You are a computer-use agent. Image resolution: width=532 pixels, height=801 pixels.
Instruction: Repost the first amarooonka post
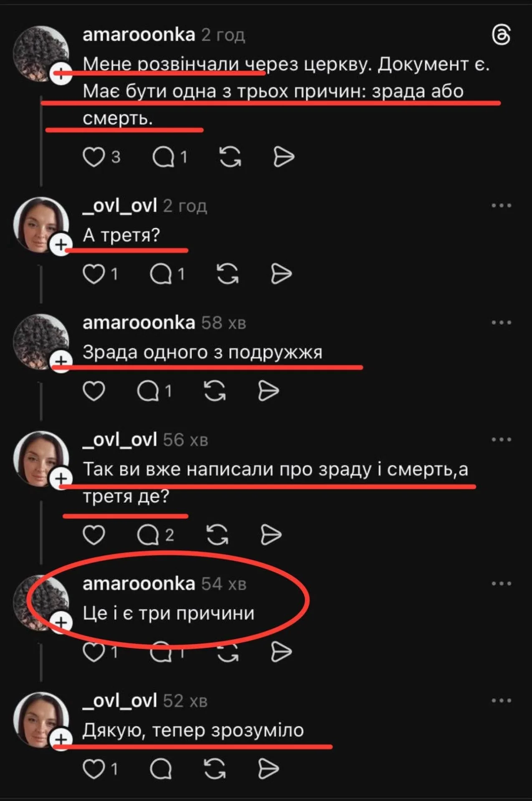[x=230, y=157]
